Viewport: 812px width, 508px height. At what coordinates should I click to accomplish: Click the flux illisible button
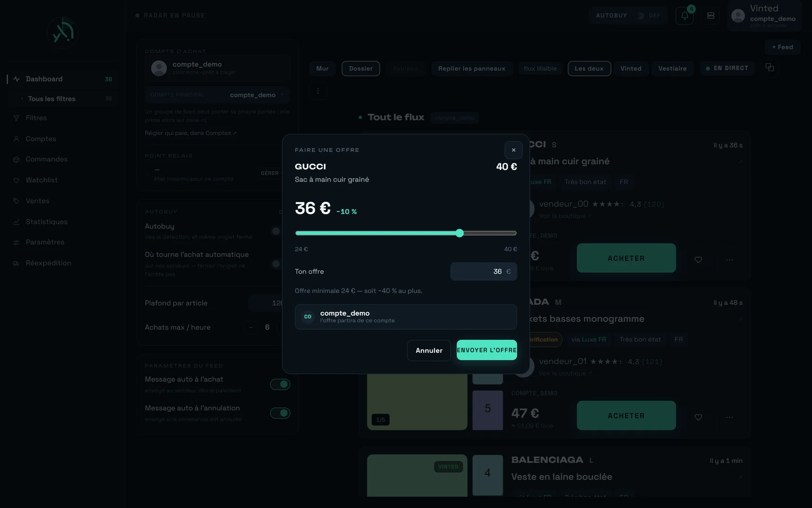tap(540, 68)
